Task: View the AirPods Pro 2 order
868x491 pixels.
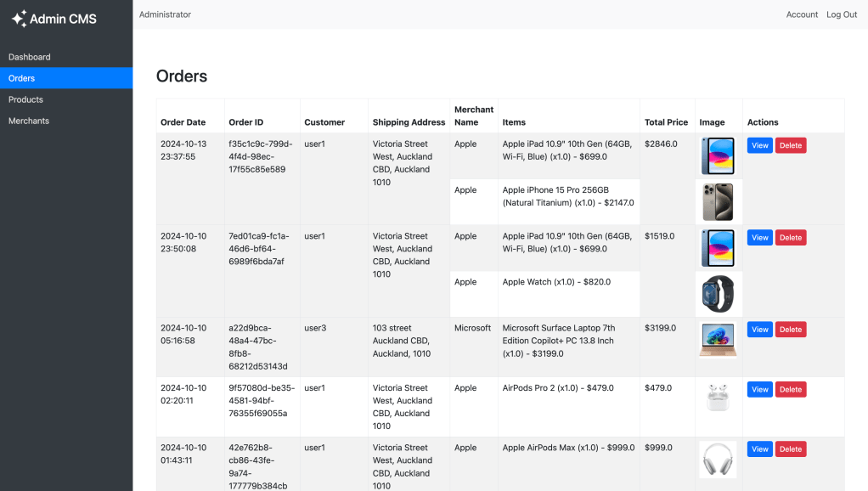Action: coord(759,390)
